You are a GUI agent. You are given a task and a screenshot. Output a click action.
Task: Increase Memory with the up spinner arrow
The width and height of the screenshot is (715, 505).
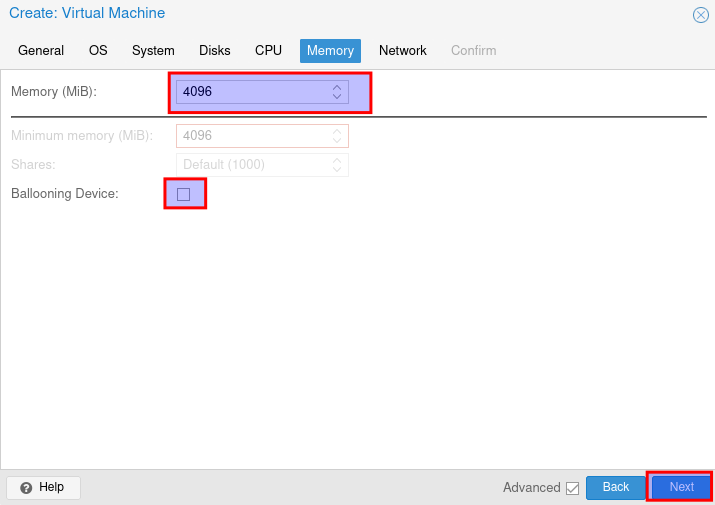click(337, 87)
